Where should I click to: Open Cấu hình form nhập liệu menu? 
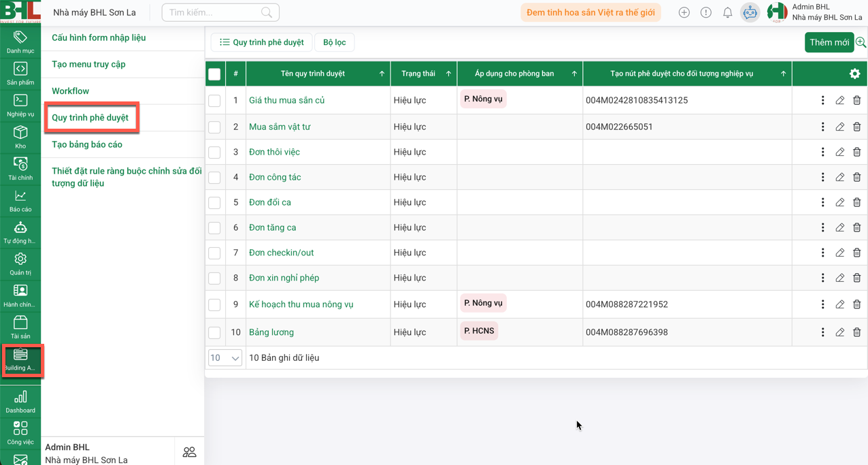(99, 37)
